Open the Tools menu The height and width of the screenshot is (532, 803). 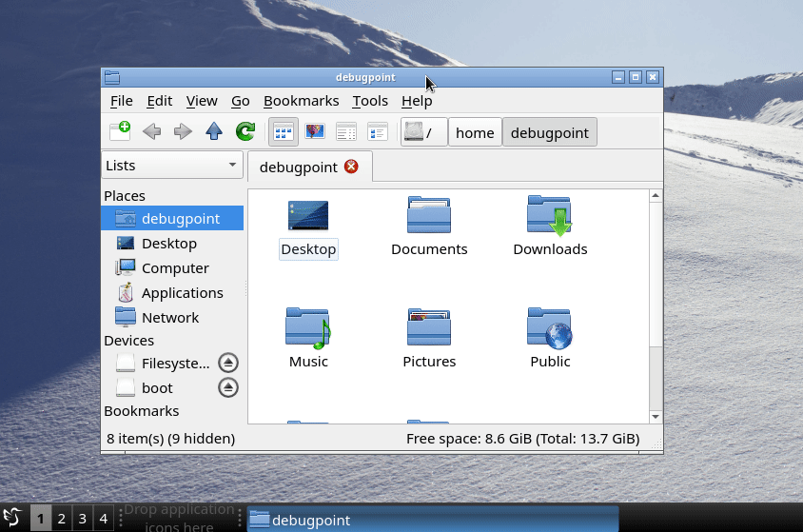pos(369,101)
